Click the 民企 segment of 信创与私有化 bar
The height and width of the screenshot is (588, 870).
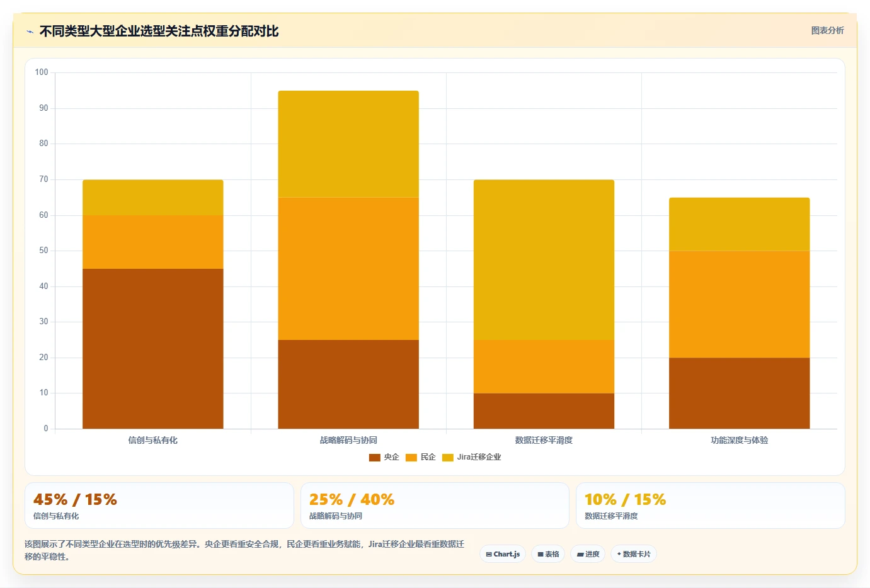[x=153, y=242]
